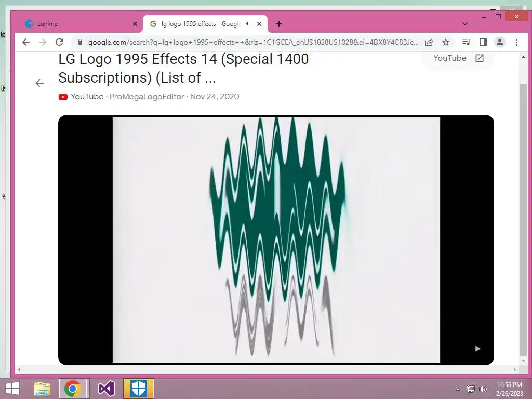Click the address bar URL field

253,42
